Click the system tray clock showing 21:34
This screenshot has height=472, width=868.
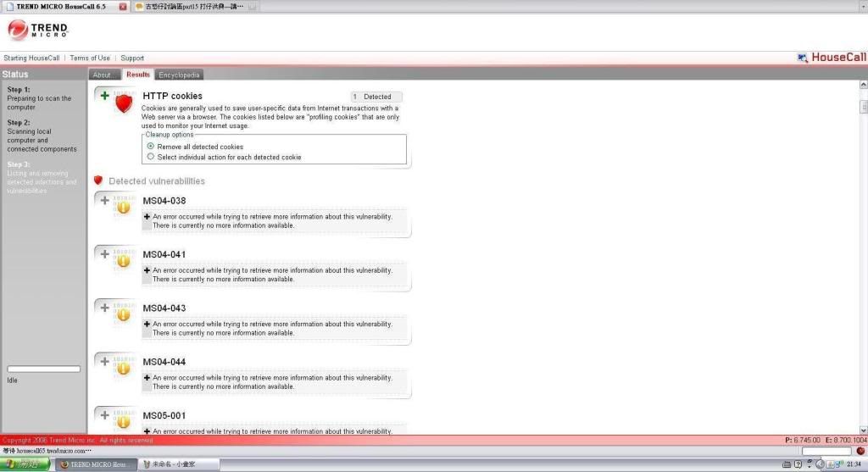(x=854, y=464)
